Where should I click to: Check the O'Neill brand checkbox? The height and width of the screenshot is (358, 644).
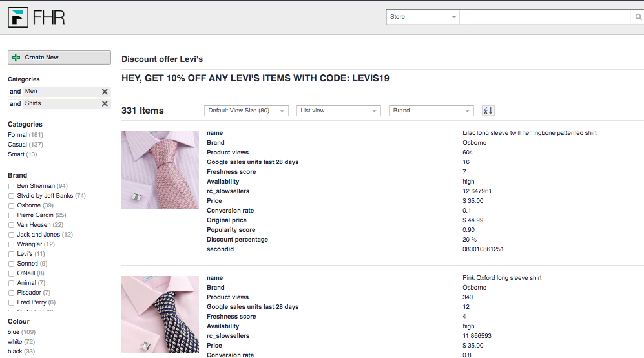click(11, 273)
